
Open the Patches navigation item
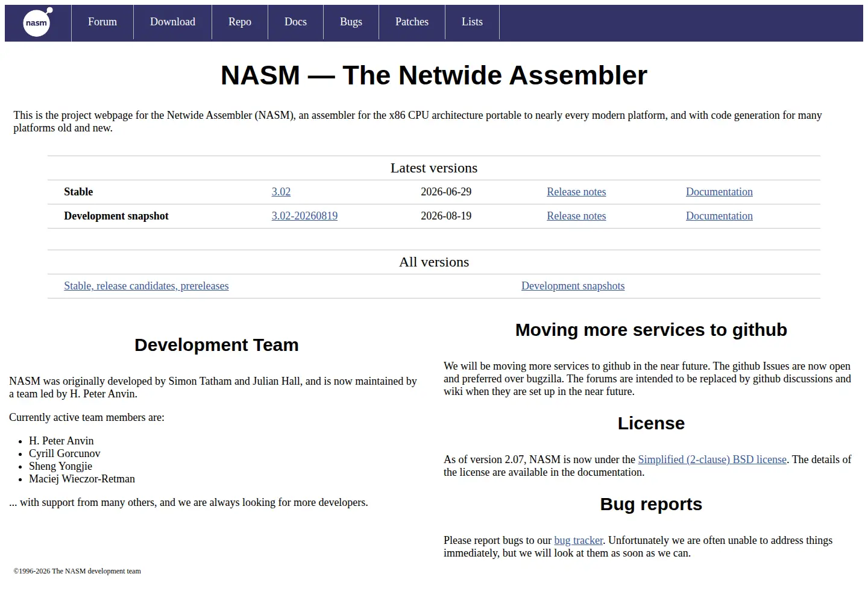coord(412,22)
